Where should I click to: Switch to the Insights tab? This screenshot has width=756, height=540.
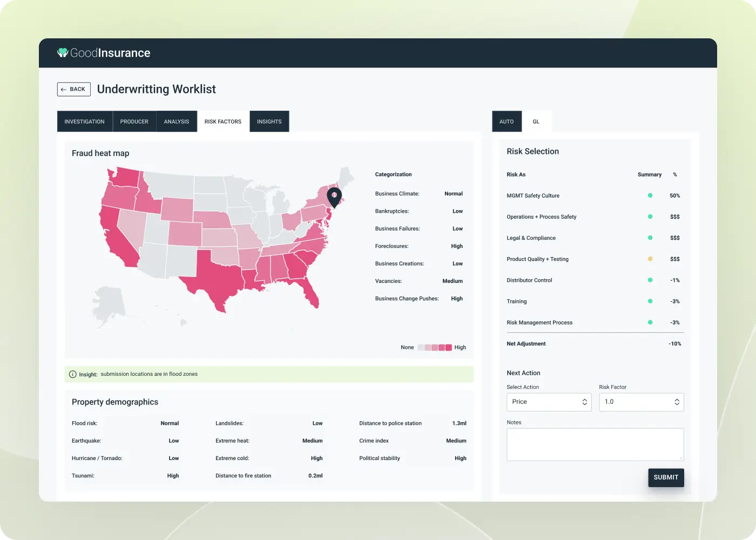coord(269,122)
